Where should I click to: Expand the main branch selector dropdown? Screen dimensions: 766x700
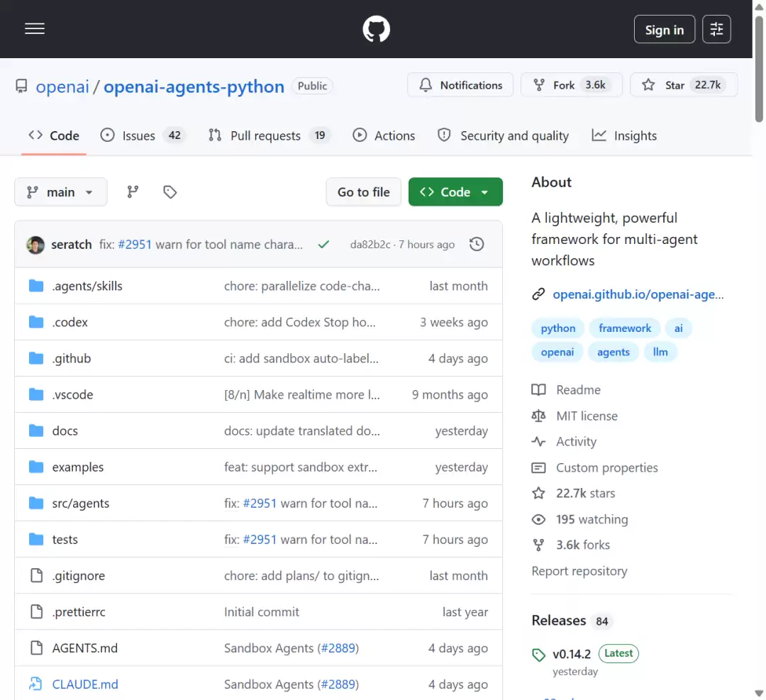[60, 192]
